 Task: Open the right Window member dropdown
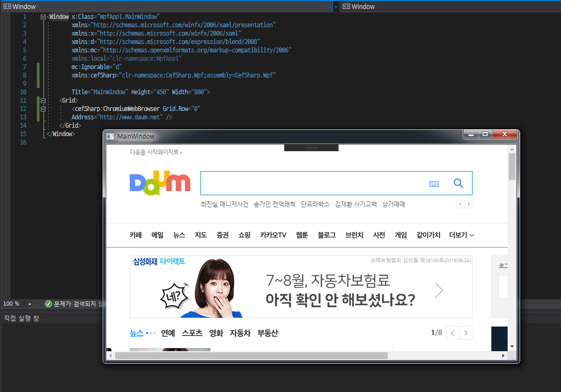tap(451, 6)
